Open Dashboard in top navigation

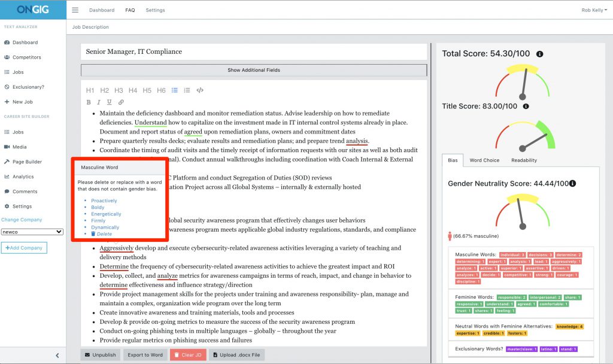click(102, 10)
